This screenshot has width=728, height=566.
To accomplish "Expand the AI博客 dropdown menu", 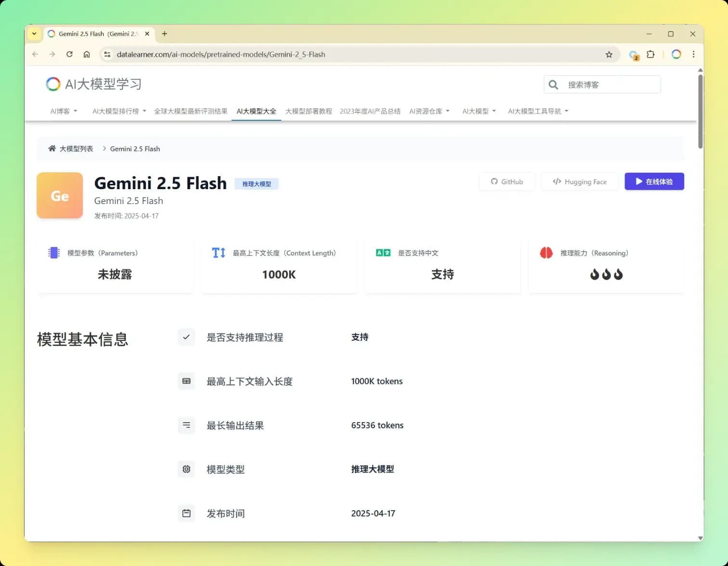I will (63, 111).
